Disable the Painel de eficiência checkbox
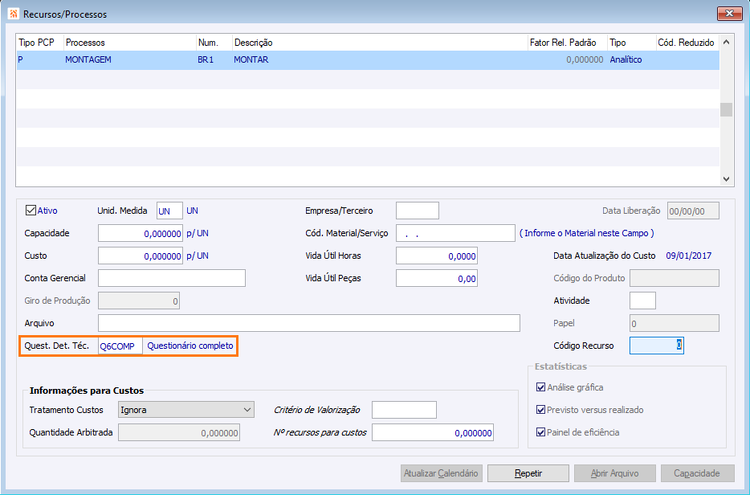Viewport: 750px width, 495px height. (x=540, y=432)
